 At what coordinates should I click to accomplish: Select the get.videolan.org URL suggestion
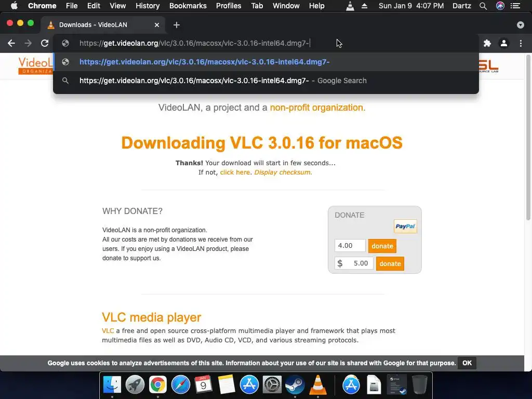point(266,62)
